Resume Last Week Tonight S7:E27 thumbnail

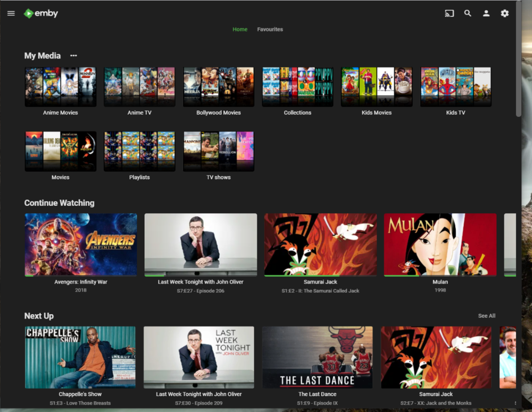201,245
